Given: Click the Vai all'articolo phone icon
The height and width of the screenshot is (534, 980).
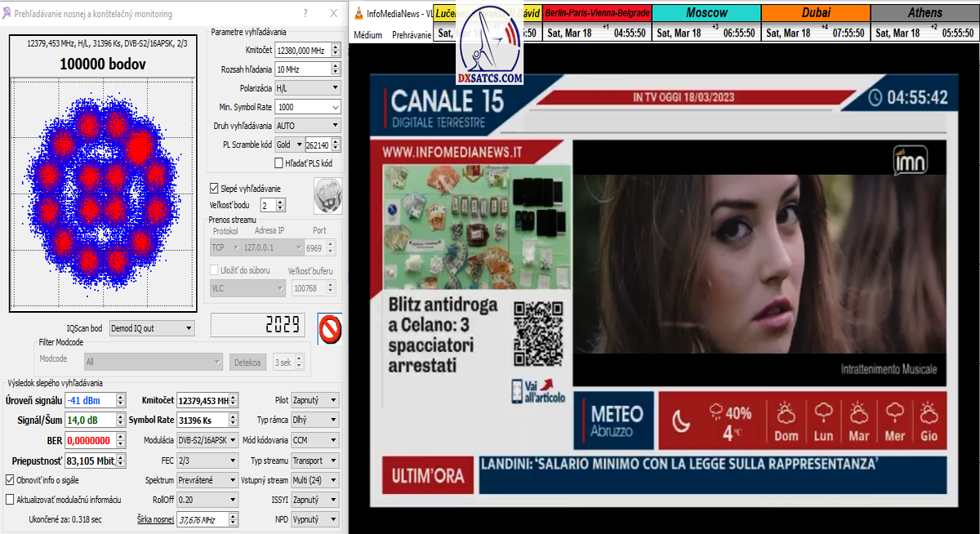Looking at the screenshot, I should tap(518, 392).
